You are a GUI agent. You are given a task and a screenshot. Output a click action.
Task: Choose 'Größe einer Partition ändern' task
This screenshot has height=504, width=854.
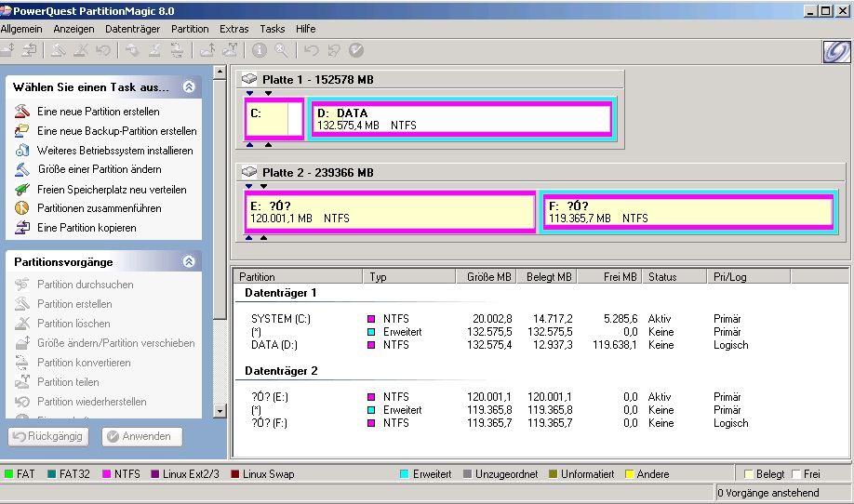coord(100,169)
